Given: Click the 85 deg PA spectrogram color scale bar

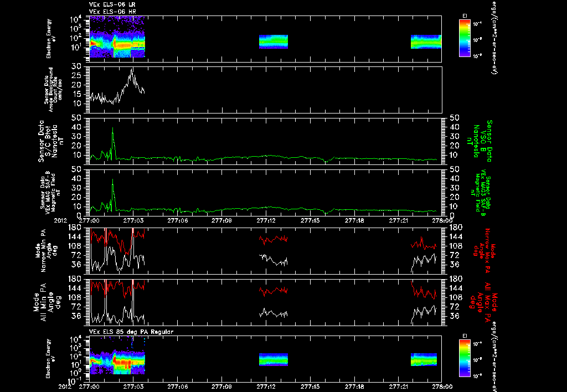Looking at the screenshot, I should 465,358.
